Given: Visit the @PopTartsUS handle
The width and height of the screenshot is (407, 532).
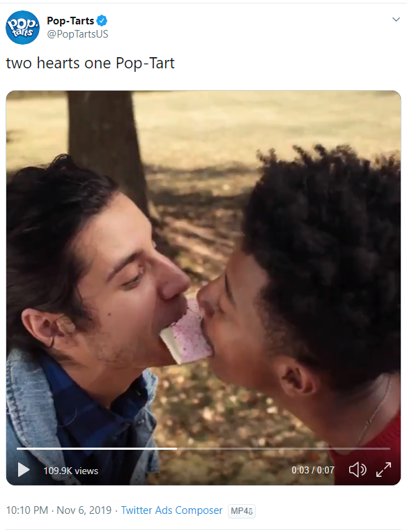Looking at the screenshot, I should point(77,34).
